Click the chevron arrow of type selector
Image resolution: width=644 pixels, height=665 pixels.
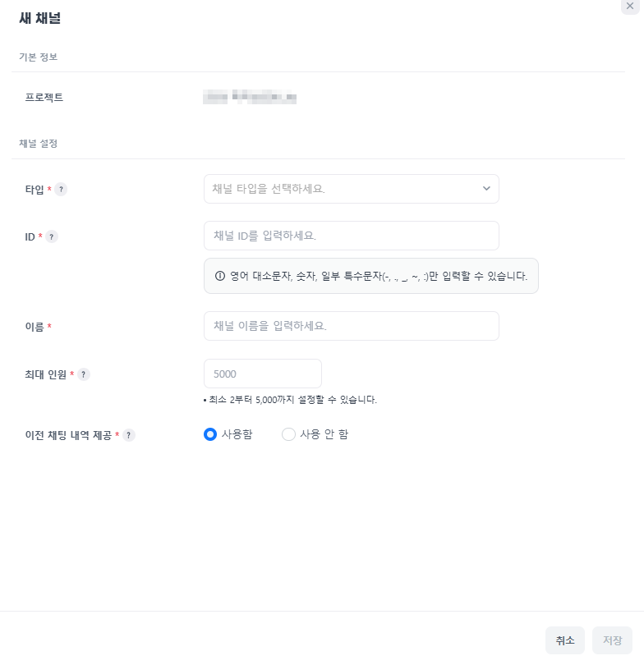486,189
